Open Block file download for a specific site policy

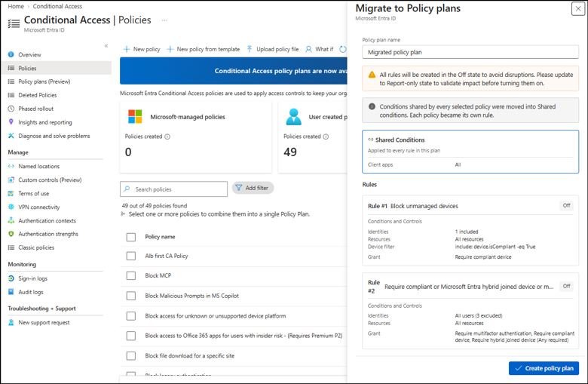click(190, 356)
